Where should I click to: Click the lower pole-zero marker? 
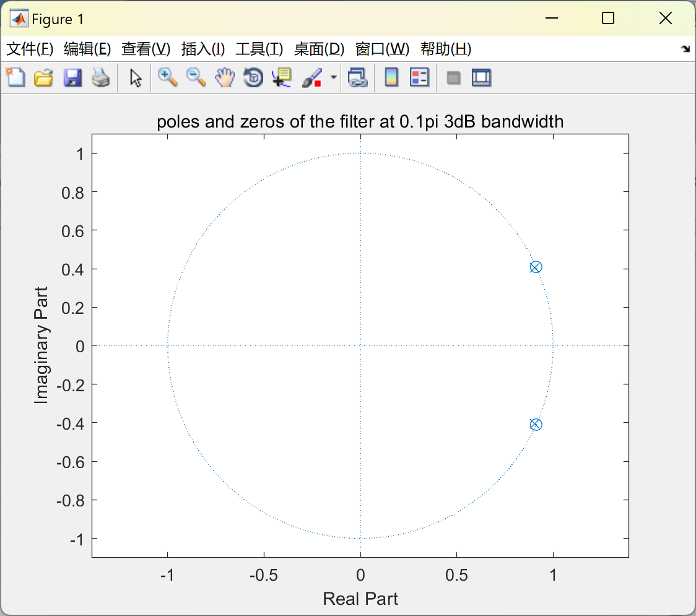[536, 425]
